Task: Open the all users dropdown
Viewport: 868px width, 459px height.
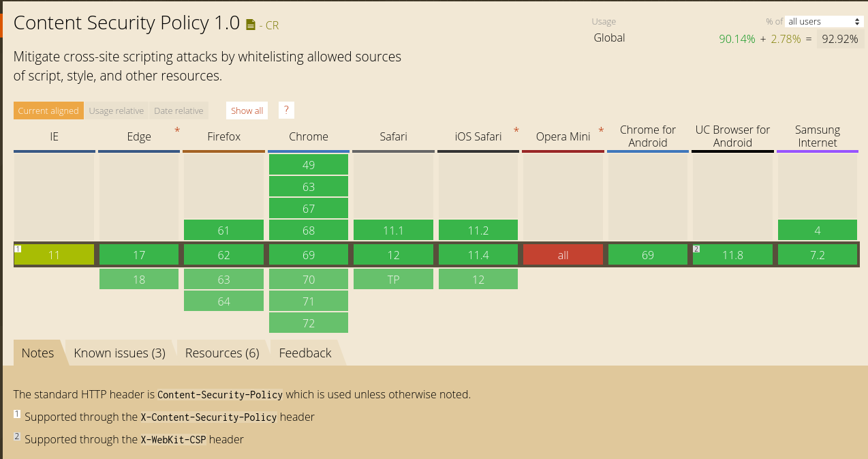Action: pos(824,22)
